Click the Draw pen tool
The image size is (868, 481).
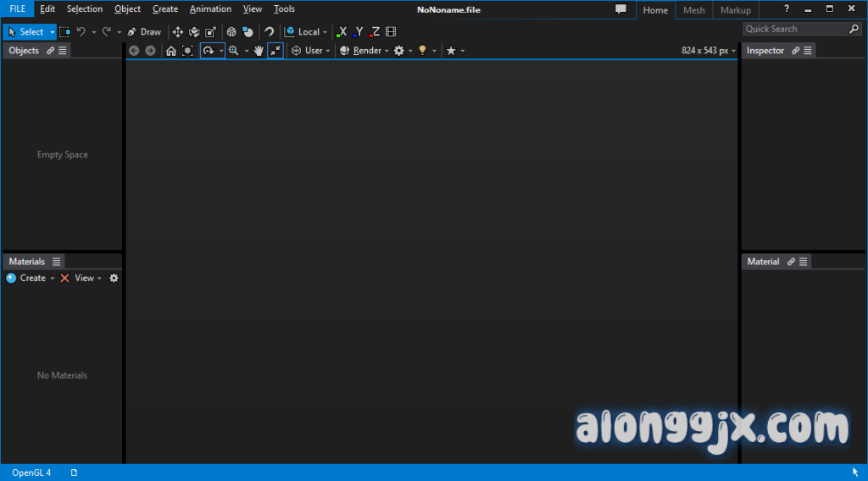(x=144, y=32)
